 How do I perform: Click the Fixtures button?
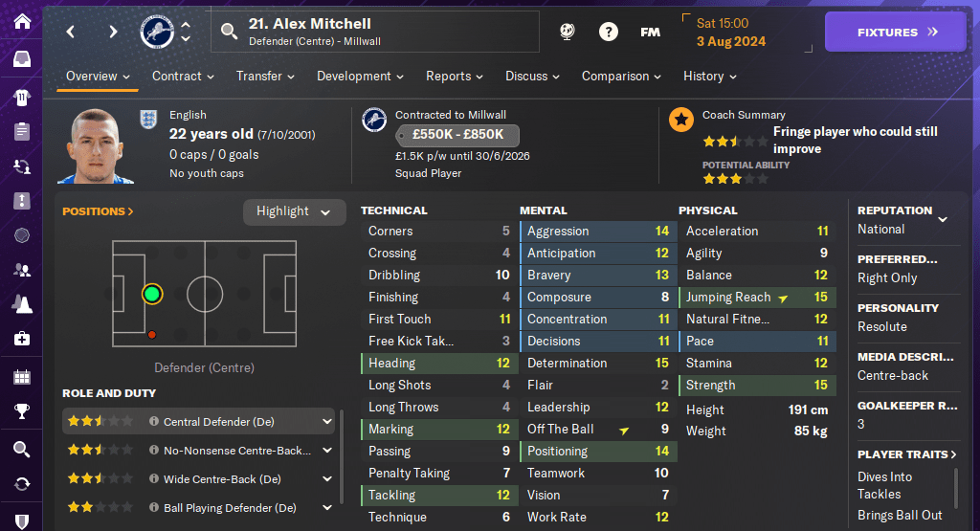pos(897,32)
